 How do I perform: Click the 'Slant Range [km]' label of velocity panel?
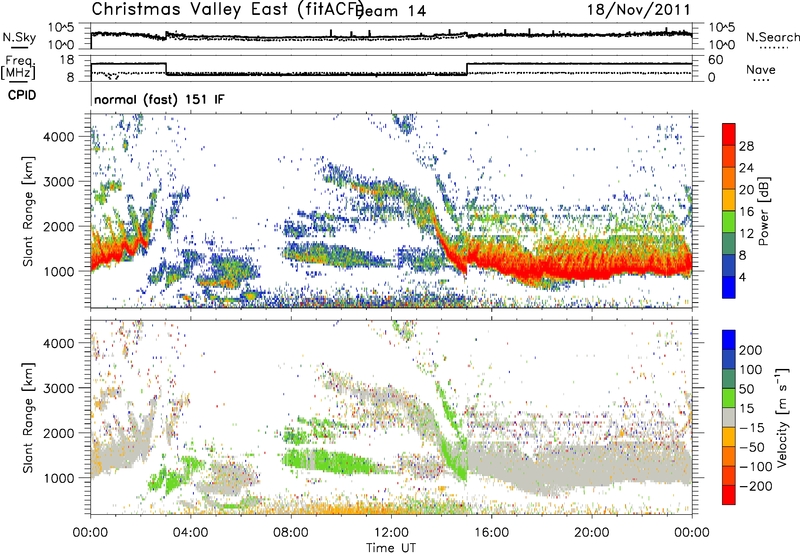tap(28, 418)
